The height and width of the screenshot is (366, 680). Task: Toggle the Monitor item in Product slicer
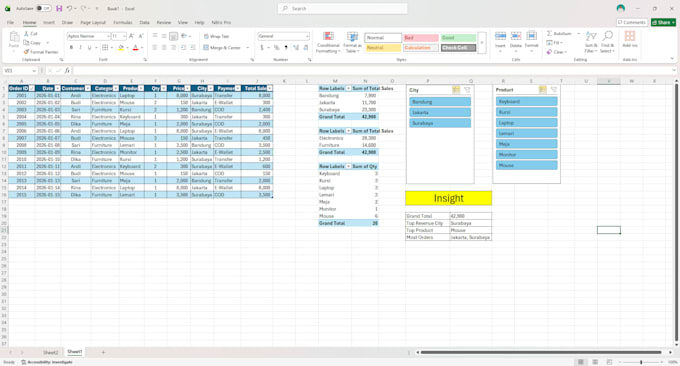[x=526, y=154]
